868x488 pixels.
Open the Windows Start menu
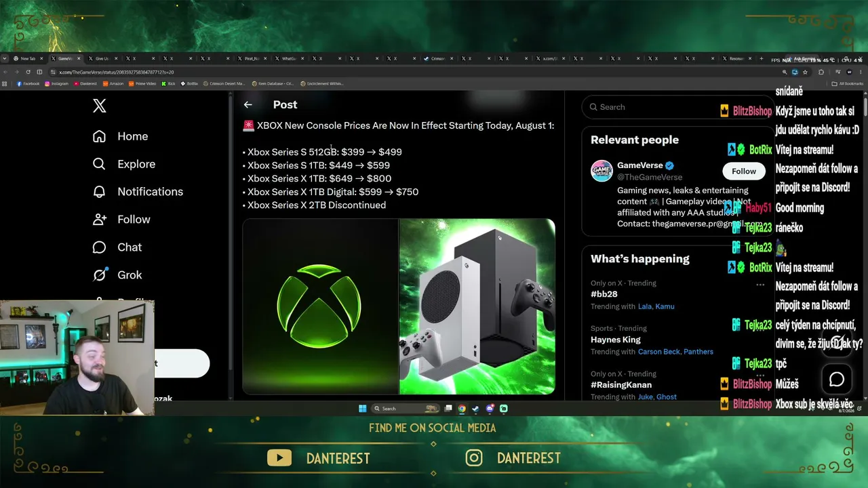(x=362, y=409)
